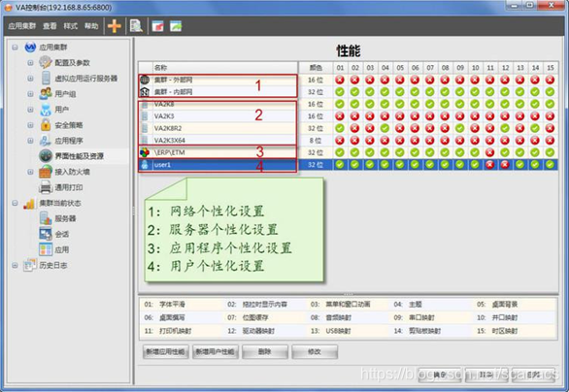Select the 接入防火墙 brick wall icon
The width and height of the screenshot is (569, 392).
click(x=46, y=172)
